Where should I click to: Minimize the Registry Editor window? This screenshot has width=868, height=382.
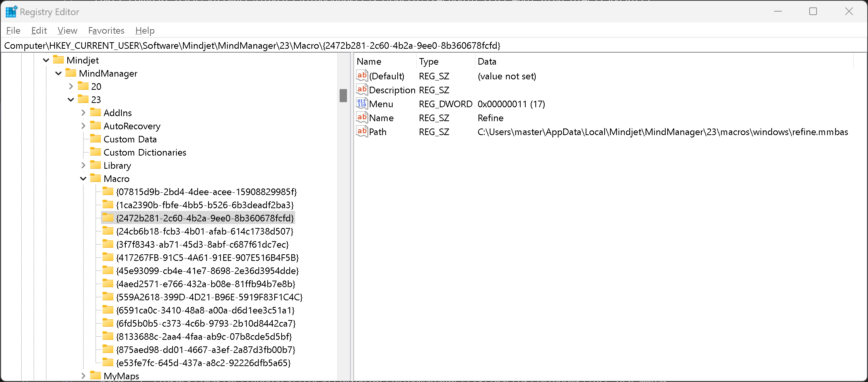tap(778, 11)
